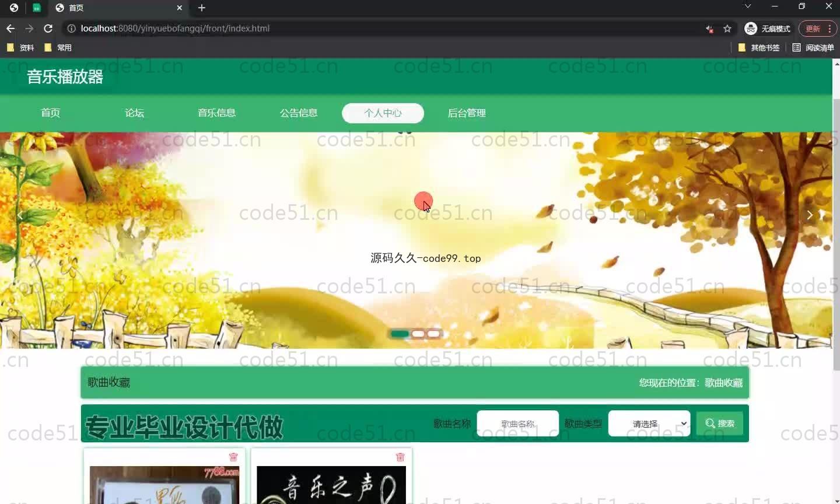Viewport: 840px width, 504px height.
Task: Reload the current page
Action: click(x=48, y=28)
